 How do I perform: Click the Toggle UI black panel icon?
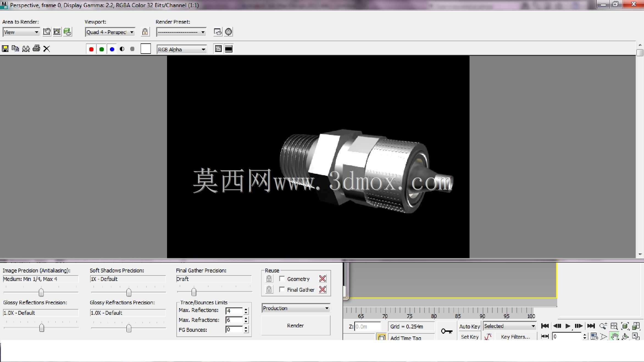[229, 49]
